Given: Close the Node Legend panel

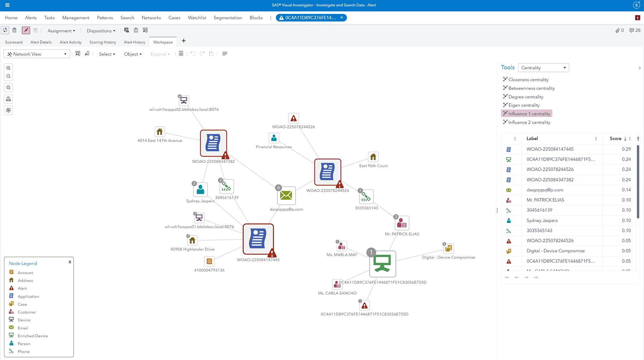Looking at the screenshot, I should tap(70, 262).
